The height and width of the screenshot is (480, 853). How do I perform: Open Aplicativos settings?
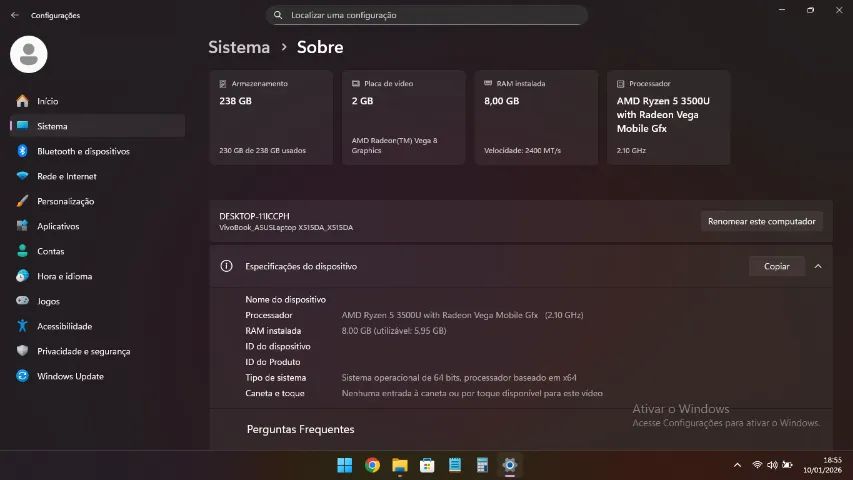[x=97, y=226]
